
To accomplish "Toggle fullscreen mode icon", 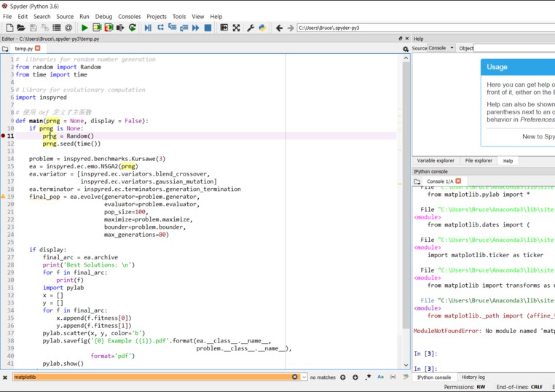I will tap(236, 28).
